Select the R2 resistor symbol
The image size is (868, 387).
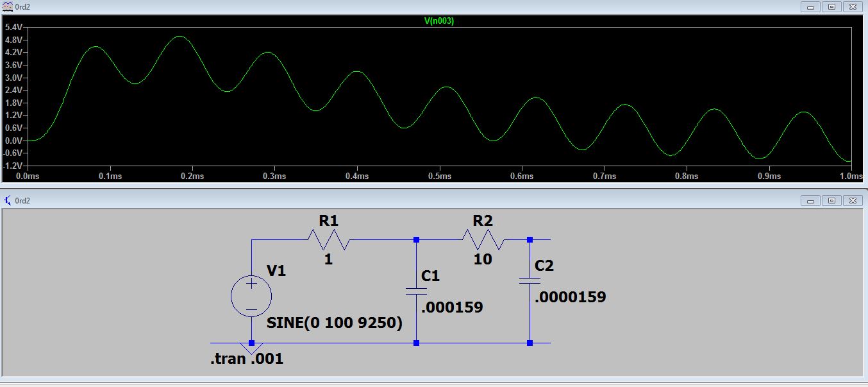pos(483,240)
